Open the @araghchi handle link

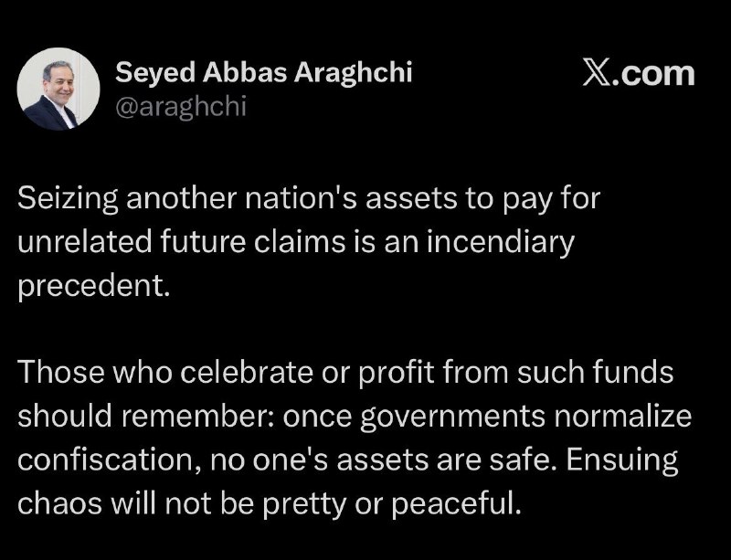[180, 107]
